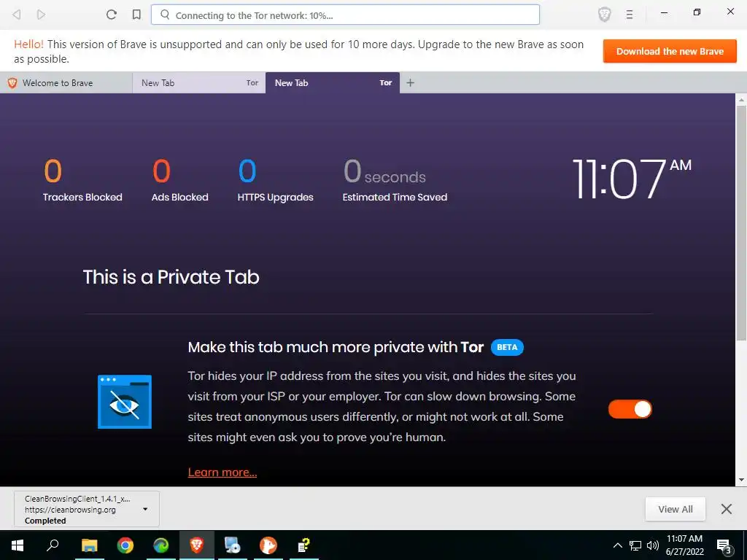This screenshot has height=560, width=747.
Task: Switch to the first Tor New Tab
Action: click(x=199, y=83)
